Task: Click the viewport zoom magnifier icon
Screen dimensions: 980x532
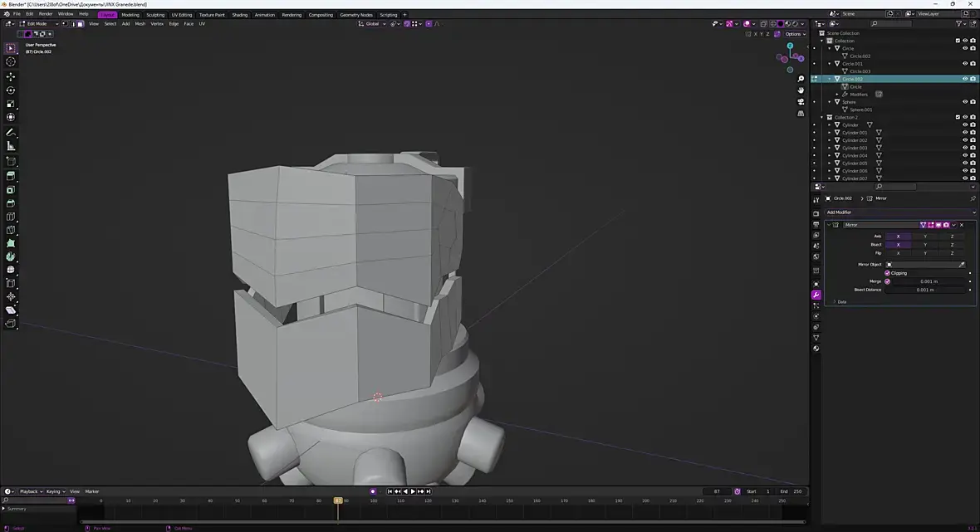Action: 801,79
